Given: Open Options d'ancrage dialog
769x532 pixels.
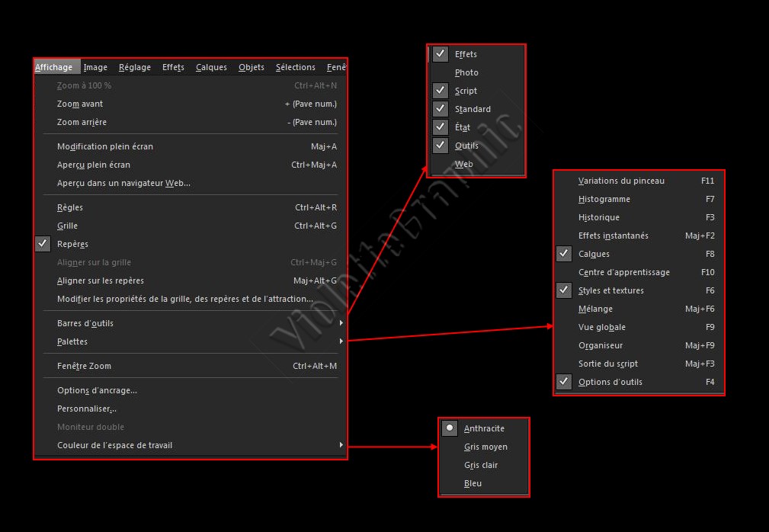Looking at the screenshot, I should coord(97,390).
